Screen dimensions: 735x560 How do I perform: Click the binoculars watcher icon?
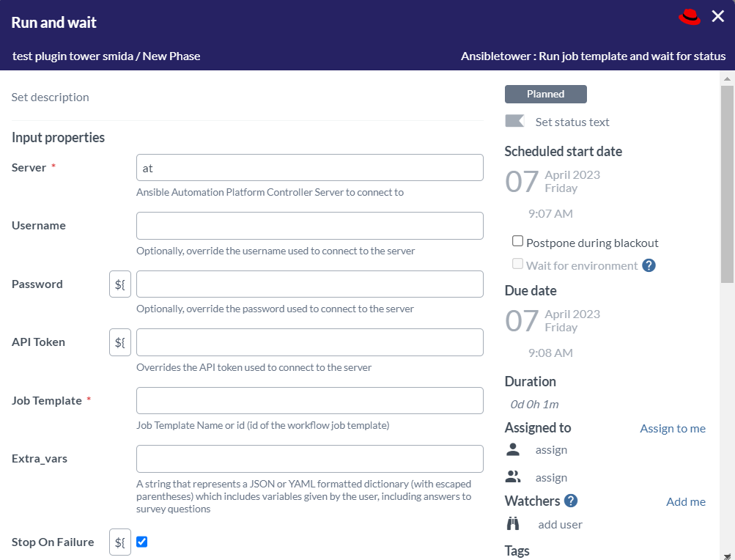coord(513,524)
